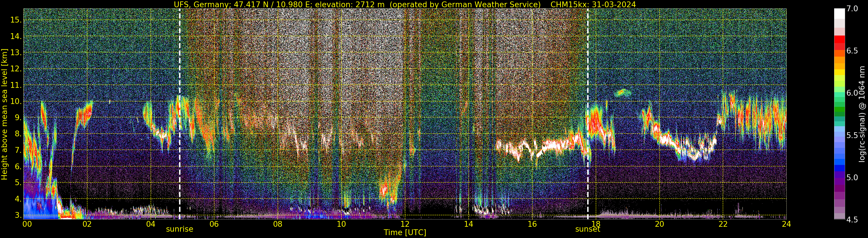Click the '16' time tick label
This screenshot has height=238, width=868.
(532, 224)
